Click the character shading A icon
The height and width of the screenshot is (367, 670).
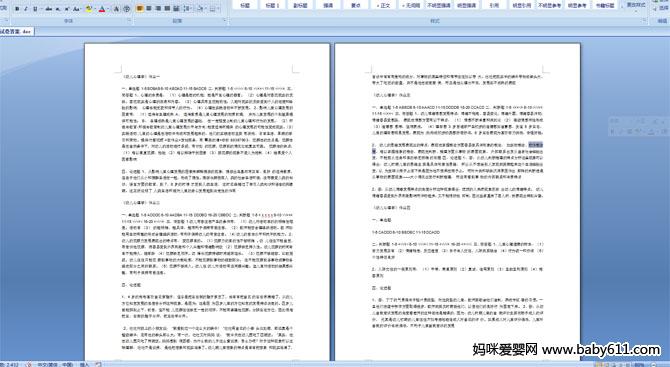pos(116,9)
